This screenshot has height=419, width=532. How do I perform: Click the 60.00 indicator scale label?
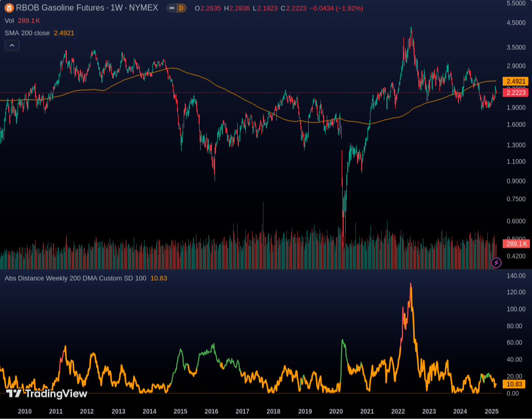515,342
